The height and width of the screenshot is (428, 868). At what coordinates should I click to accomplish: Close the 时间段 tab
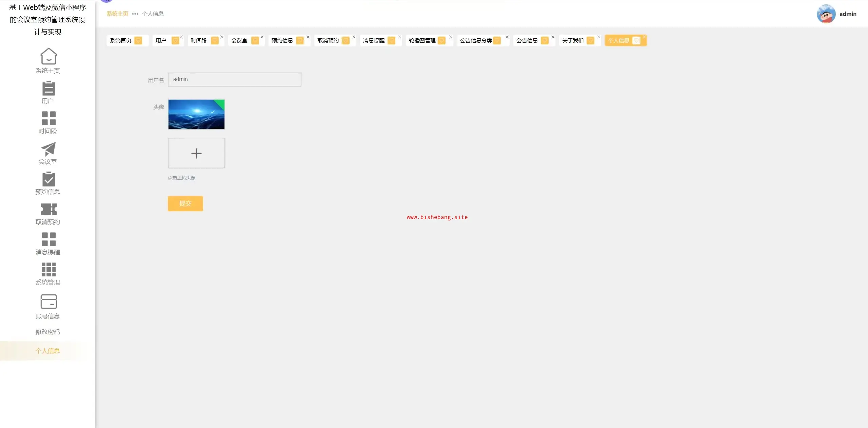222,37
